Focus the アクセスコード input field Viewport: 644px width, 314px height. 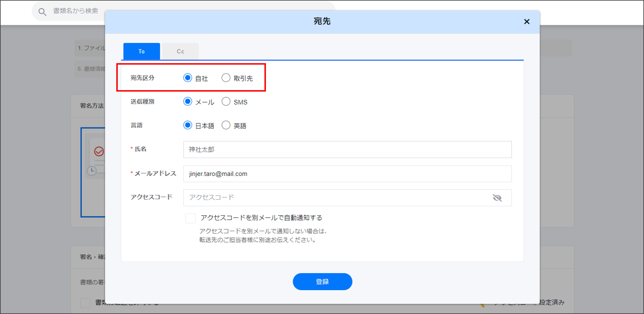click(x=335, y=197)
